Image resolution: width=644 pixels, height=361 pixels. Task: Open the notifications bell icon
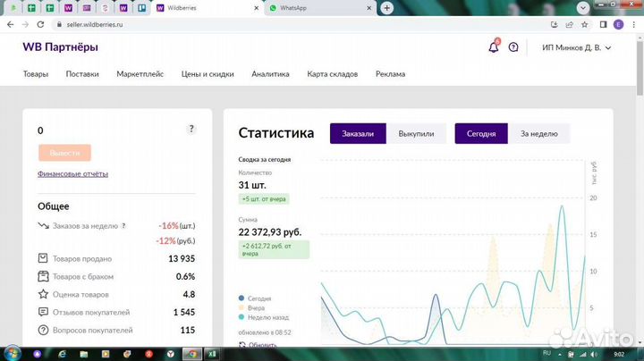tap(494, 47)
